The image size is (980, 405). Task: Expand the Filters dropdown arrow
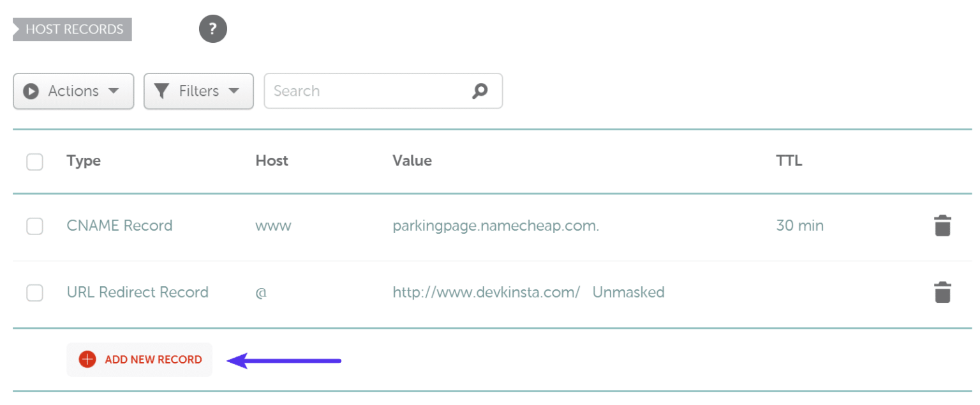click(x=234, y=91)
